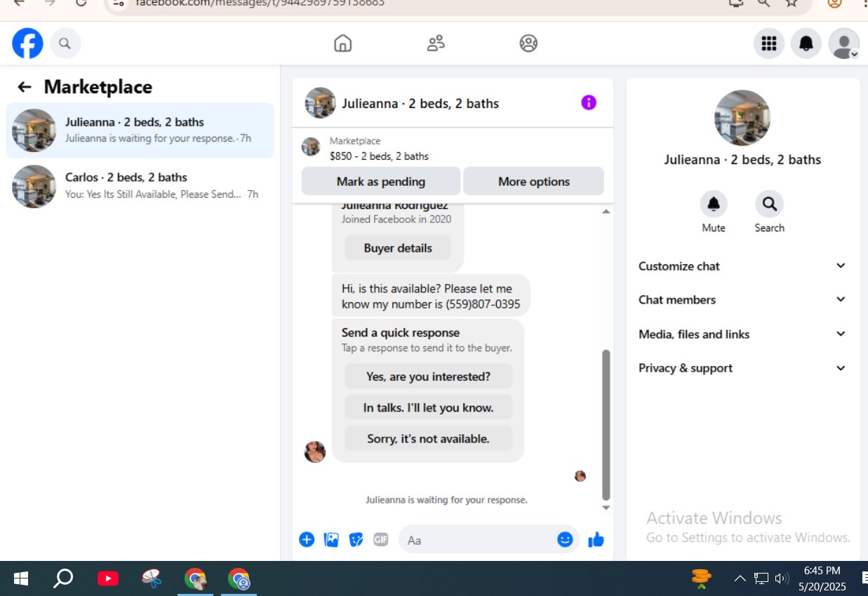Open the taskbar clock and date
Screen dimensions: 868x596
[x=822, y=578]
